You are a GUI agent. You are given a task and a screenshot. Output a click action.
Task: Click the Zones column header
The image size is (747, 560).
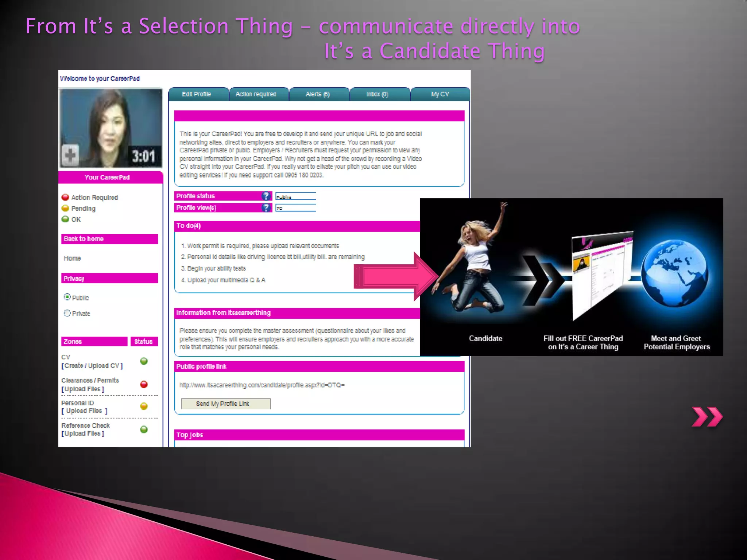pos(94,341)
